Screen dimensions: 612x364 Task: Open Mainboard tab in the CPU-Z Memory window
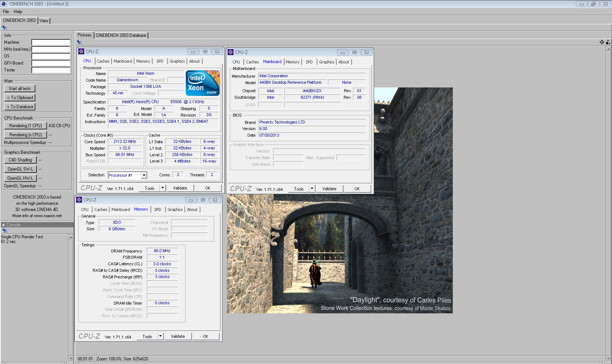pos(121,210)
